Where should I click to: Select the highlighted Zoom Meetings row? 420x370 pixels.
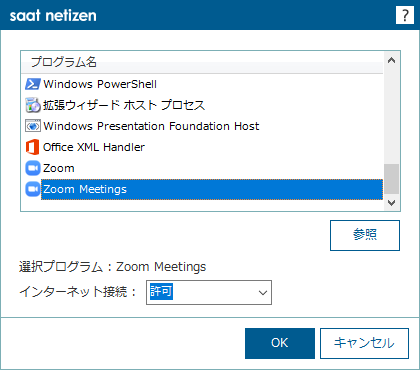coord(212,189)
